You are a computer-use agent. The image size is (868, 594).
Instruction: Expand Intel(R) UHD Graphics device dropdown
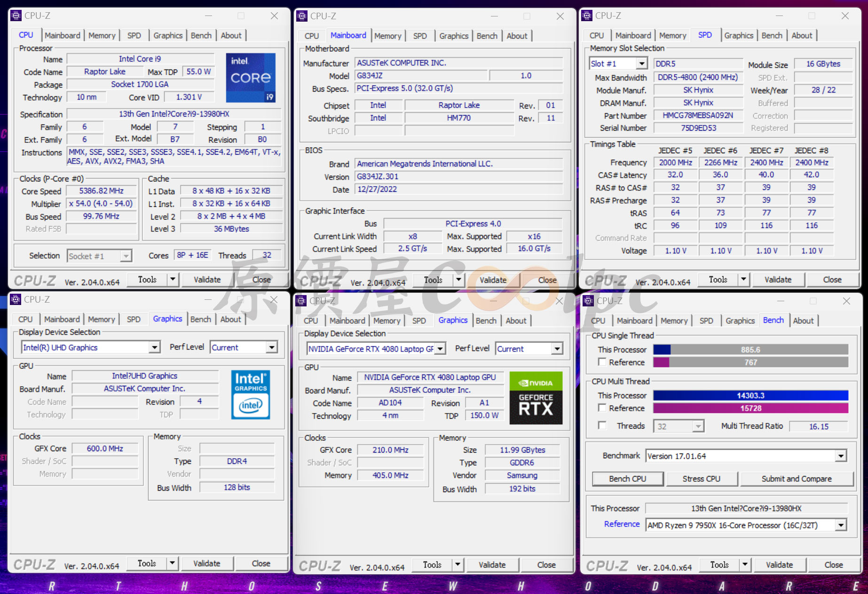click(154, 347)
